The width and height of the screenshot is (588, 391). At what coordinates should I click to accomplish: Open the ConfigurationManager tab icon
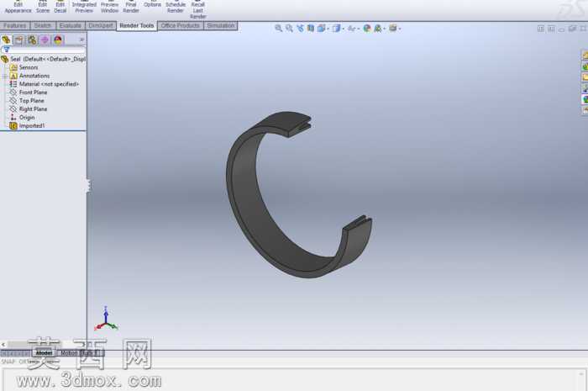tap(32, 40)
